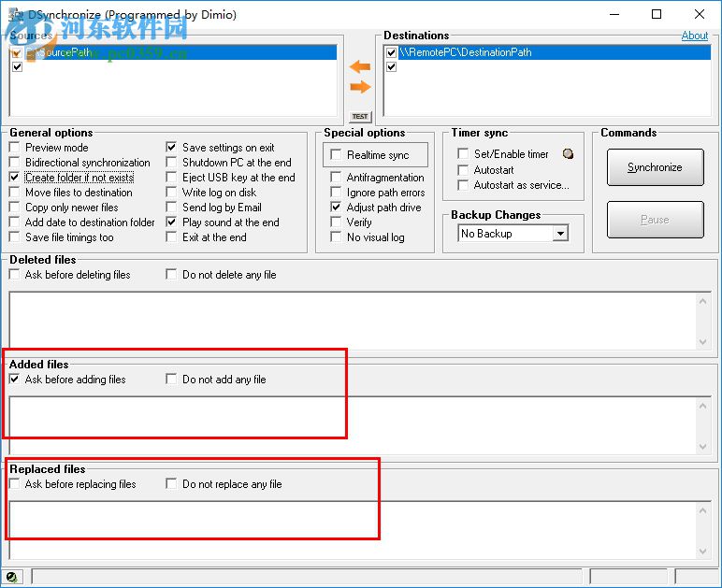The image size is (722, 588).
Task: Check Send log by Email
Action: (171, 207)
